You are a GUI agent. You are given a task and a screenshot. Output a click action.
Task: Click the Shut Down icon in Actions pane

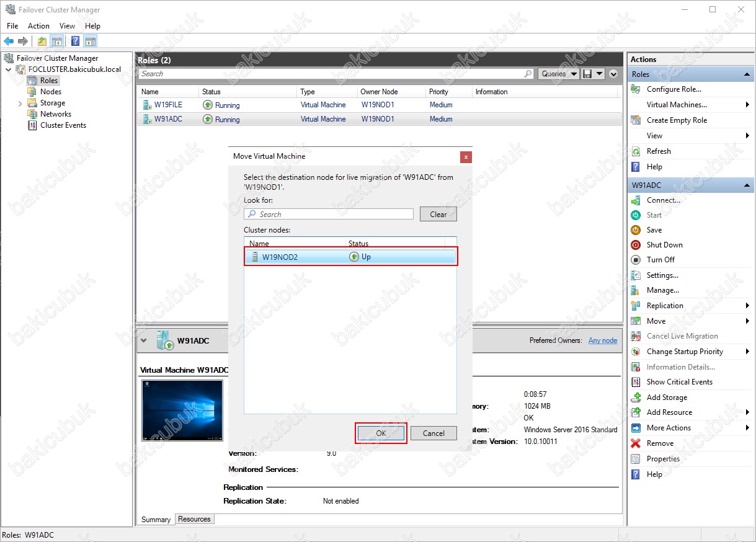coord(636,245)
